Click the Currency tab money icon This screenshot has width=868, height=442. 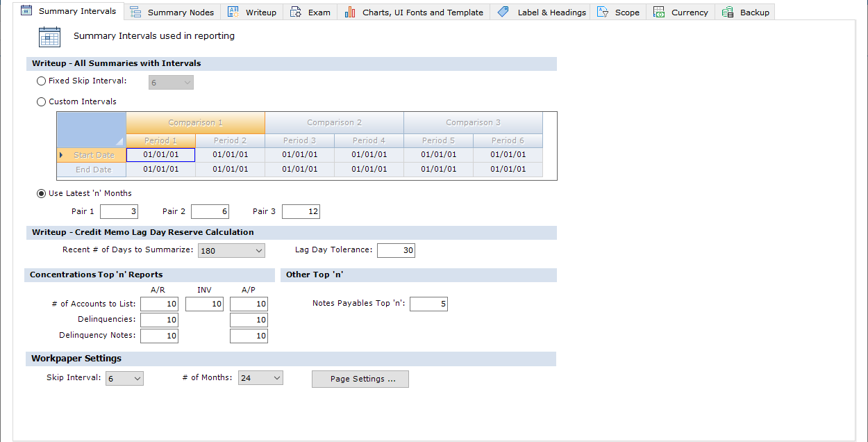tap(659, 13)
